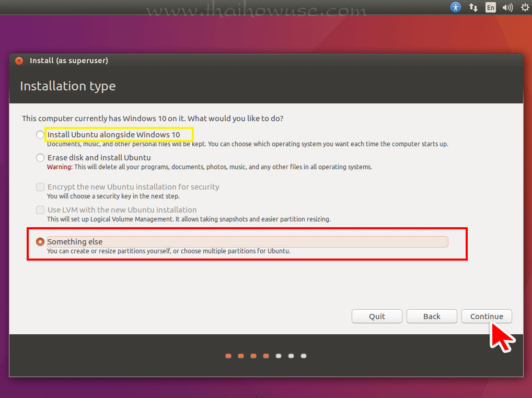Open the accessibility menu icon
The height and width of the screenshot is (398, 532).
point(455,7)
